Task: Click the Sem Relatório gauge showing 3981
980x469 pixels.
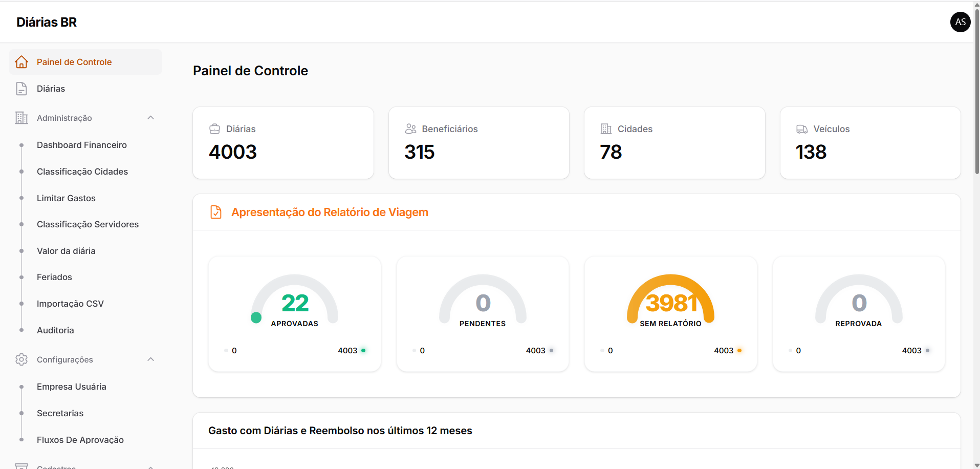Action: [670, 300]
